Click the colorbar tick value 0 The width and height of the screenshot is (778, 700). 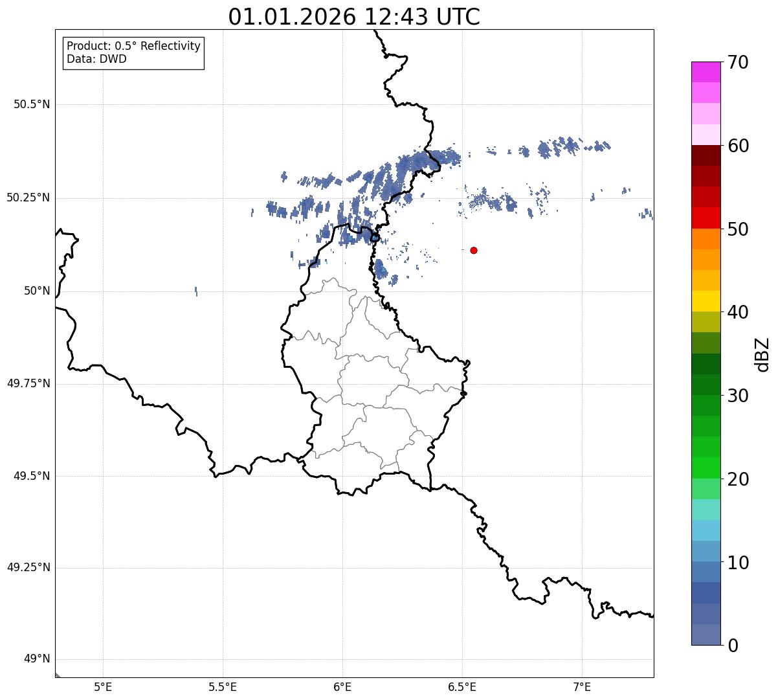point(733,646)
